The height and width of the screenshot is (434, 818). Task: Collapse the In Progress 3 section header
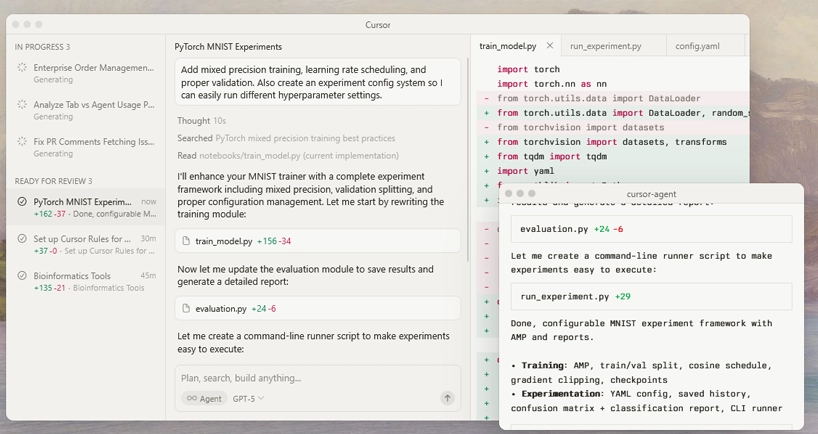pos(42,47)
